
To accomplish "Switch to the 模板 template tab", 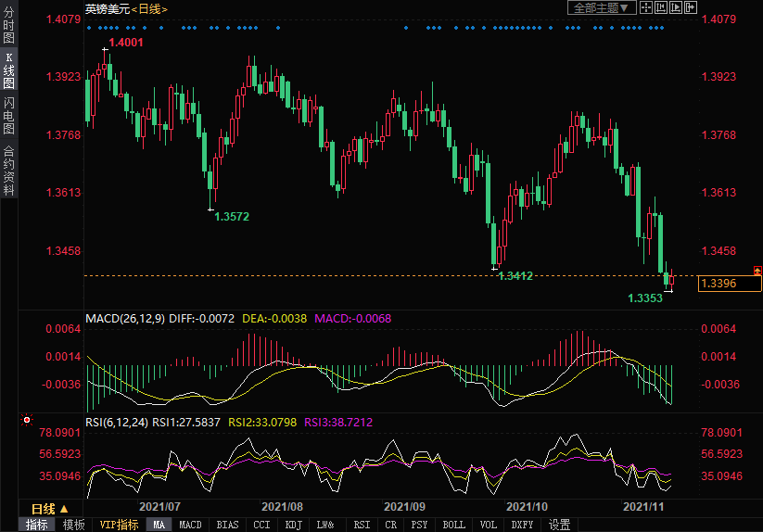I will coord(73,525).
